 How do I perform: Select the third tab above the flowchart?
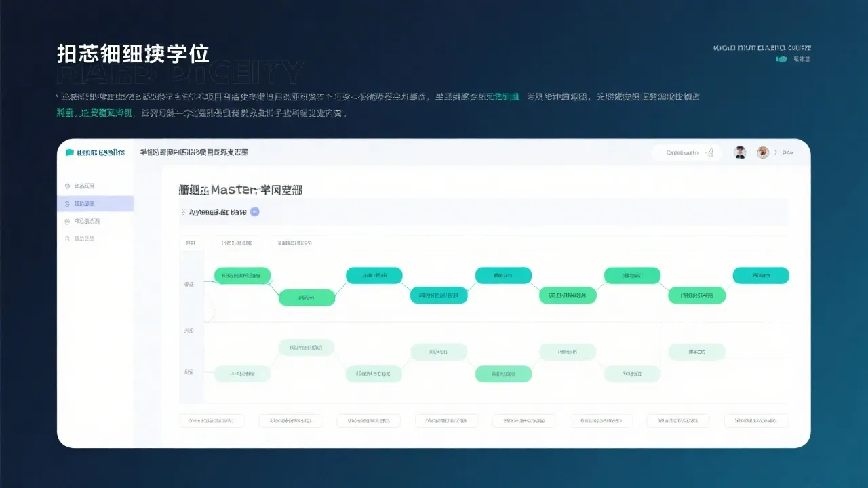click(294, 242)
